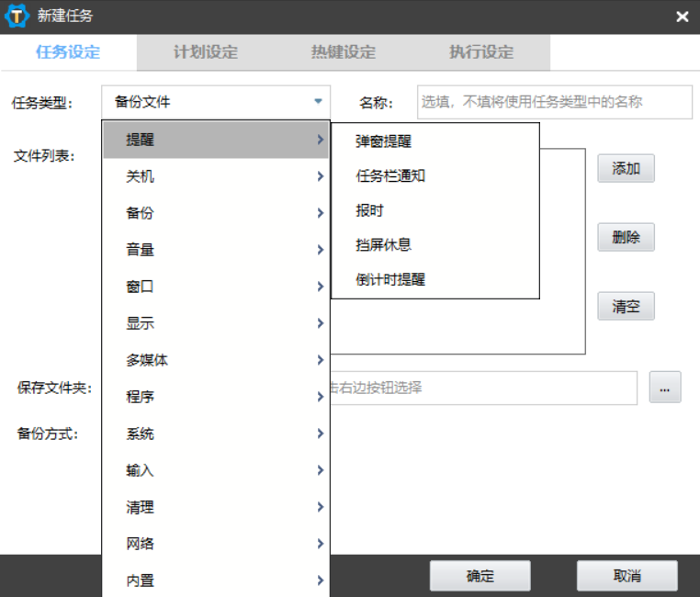Choose 任务栏通知 in the submenu

point(390,175)
